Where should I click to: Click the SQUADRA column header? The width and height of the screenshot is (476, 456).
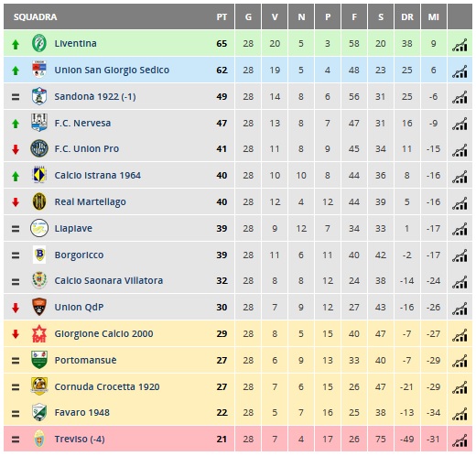tap(35, 16)
